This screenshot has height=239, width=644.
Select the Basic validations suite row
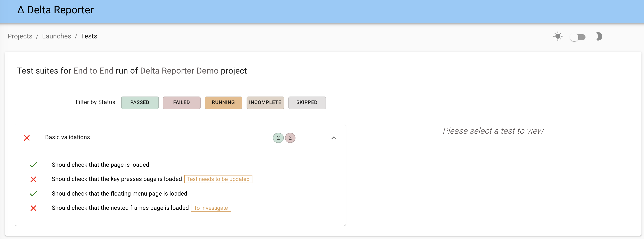[180, 138]
